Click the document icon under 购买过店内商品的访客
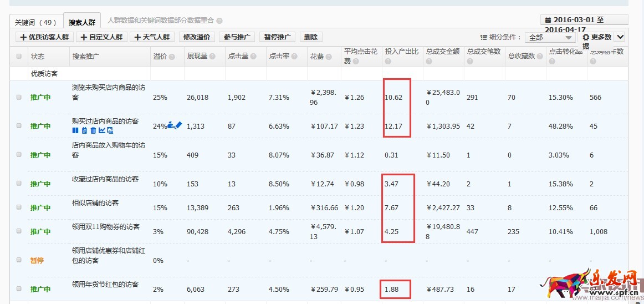The image size is (644, 304). 84,130
